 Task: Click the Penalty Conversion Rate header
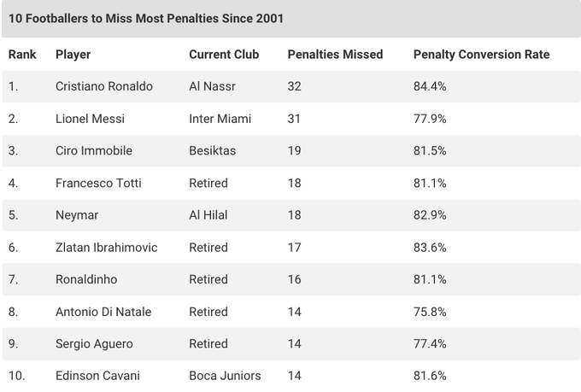click(481, 55)
